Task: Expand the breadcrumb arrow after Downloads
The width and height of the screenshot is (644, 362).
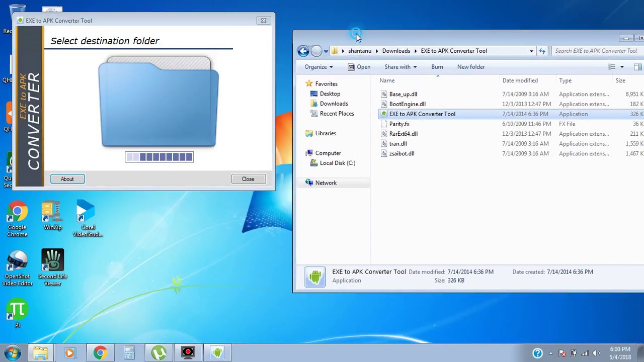Action: tap(416, 51)
